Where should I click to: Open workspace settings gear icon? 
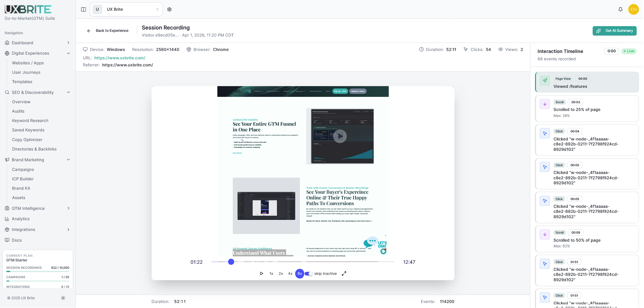click(x=169, y=9)
